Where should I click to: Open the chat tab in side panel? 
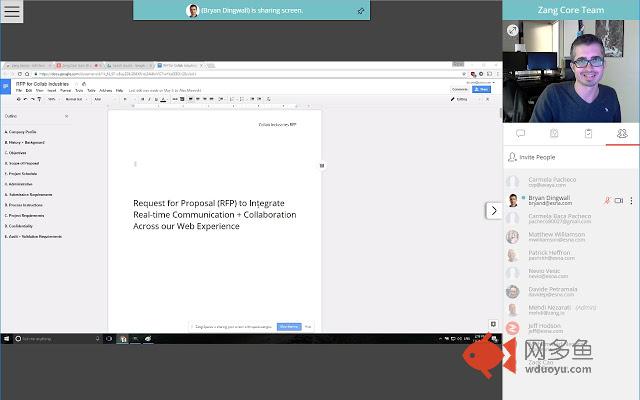(520, 133)
